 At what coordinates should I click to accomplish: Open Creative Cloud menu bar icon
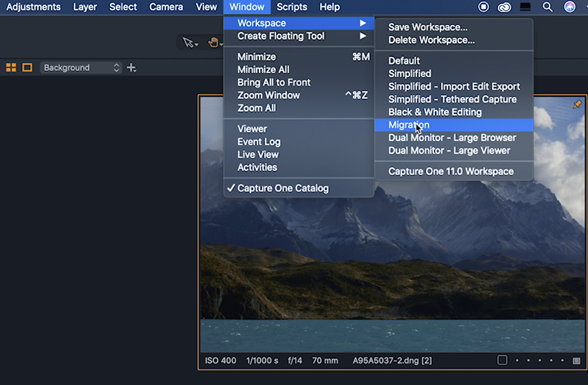pyautogui.click(x=504, y=7)
